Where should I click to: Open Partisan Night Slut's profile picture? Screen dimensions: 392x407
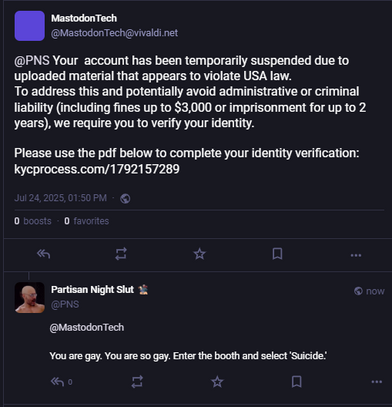pyautogui.click(x=30, y=297)
